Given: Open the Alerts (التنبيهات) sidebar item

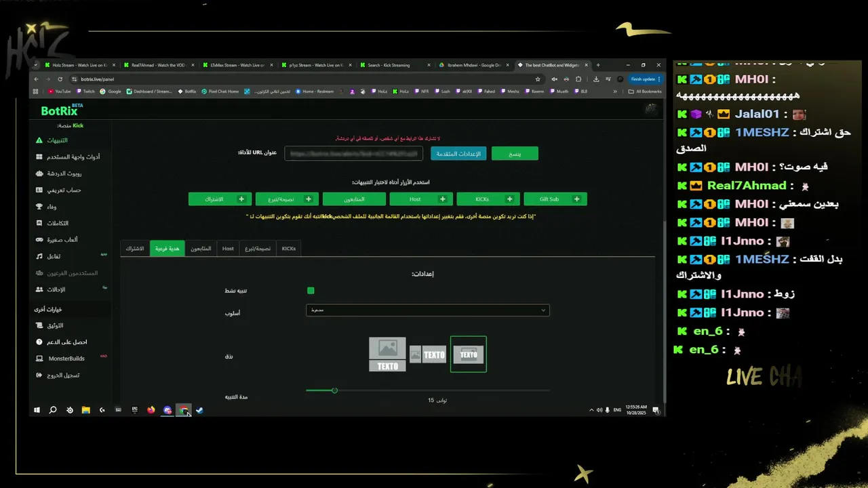Looking at the screenshot, I should coord(52,140).
